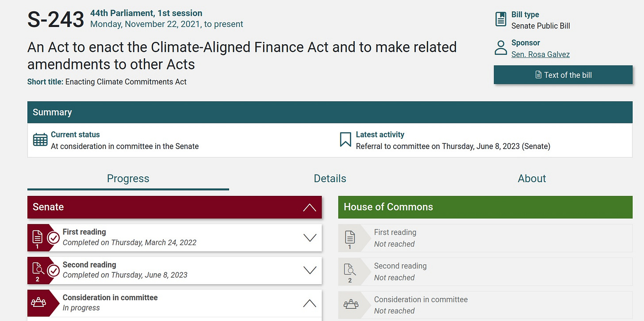Click the Sponsor person icon
644x321 pixels.
pos(501,48)
